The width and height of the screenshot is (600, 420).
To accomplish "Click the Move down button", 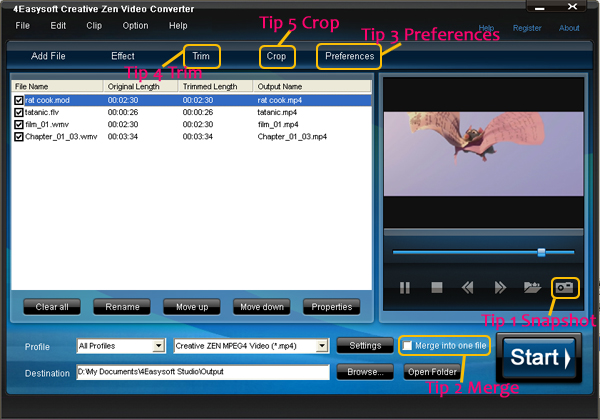I will [262, 307].
